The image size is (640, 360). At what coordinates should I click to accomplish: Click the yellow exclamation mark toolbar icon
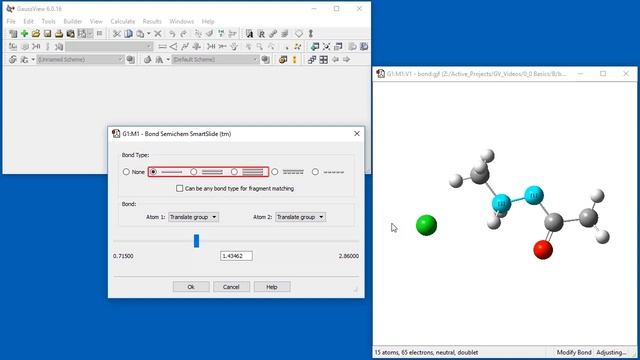[x=294, y=60]
